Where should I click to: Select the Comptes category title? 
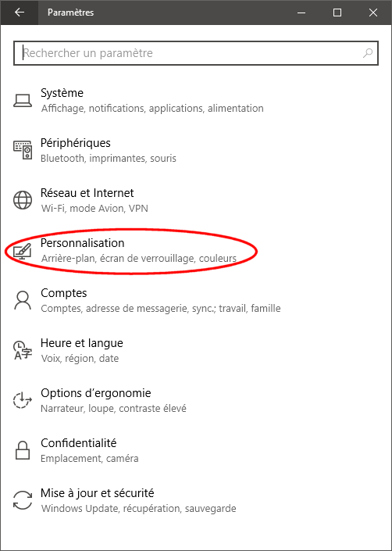64,293
